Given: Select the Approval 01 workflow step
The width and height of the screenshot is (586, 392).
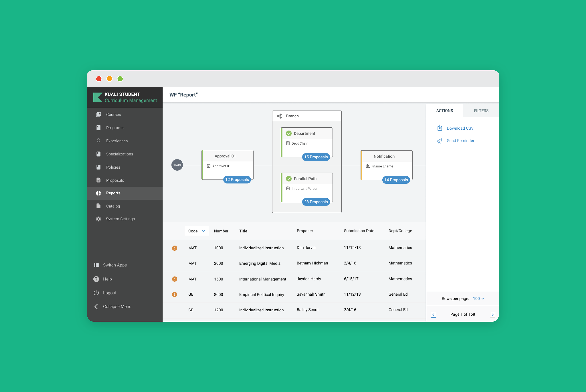Looking at the screenshot, I should pyautogui.click(x=227, y=165).
